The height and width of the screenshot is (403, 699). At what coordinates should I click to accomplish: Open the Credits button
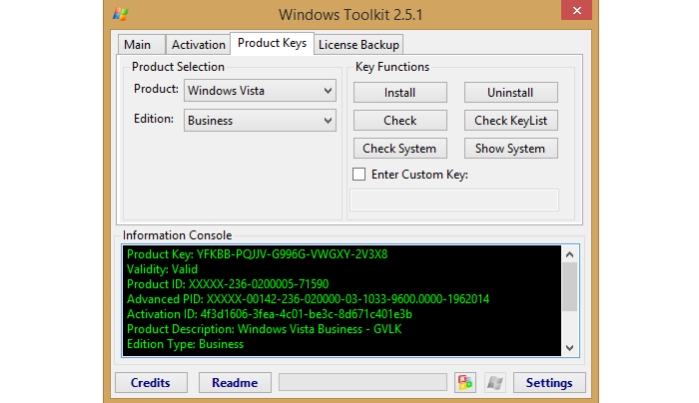151,382
